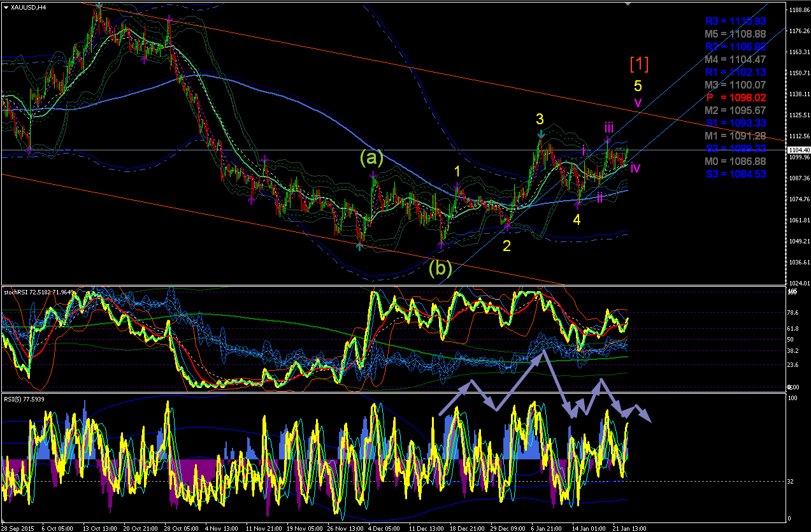811x532 pixels.
Task: Click the magenta sub-wave ii label
Action: (599, 198)
